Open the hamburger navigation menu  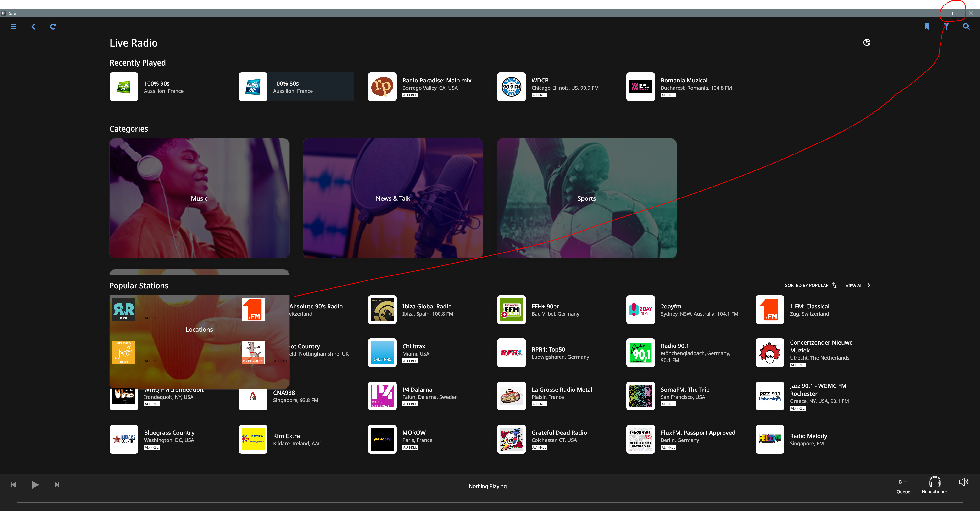click(13, 27)
